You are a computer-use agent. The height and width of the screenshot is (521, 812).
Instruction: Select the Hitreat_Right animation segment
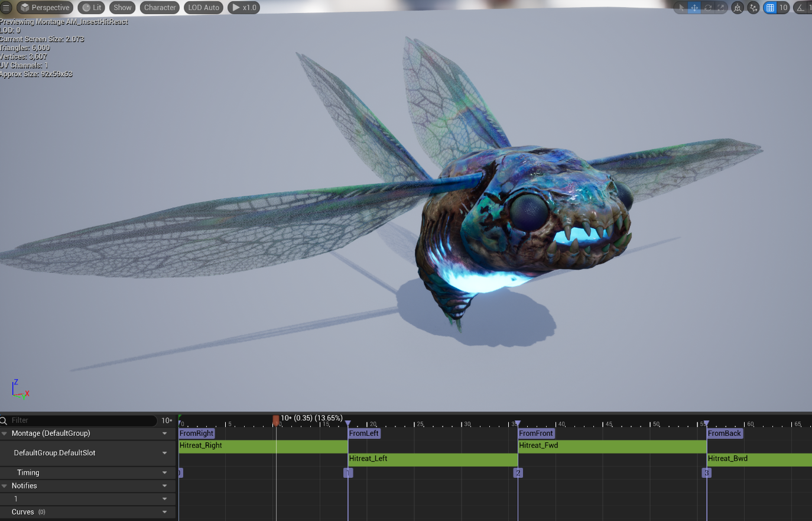click(x=263, y=446)
